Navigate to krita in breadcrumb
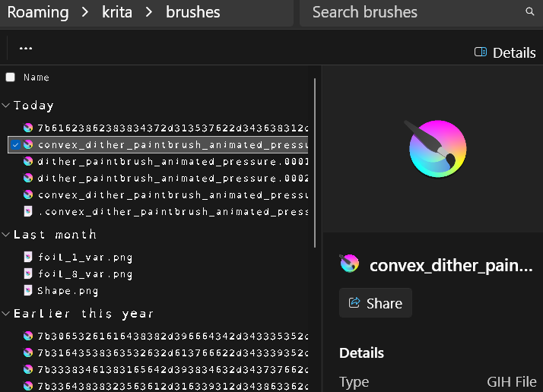The width and height of the screenshot is (543, 392). pyautogui.click(x=117, y=12)
